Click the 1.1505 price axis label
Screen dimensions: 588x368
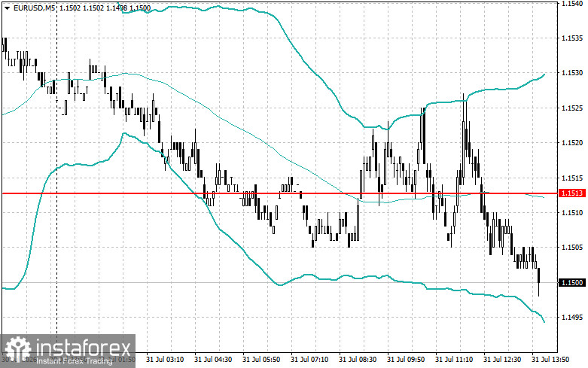pyautogui.click(x=572, y=248)
